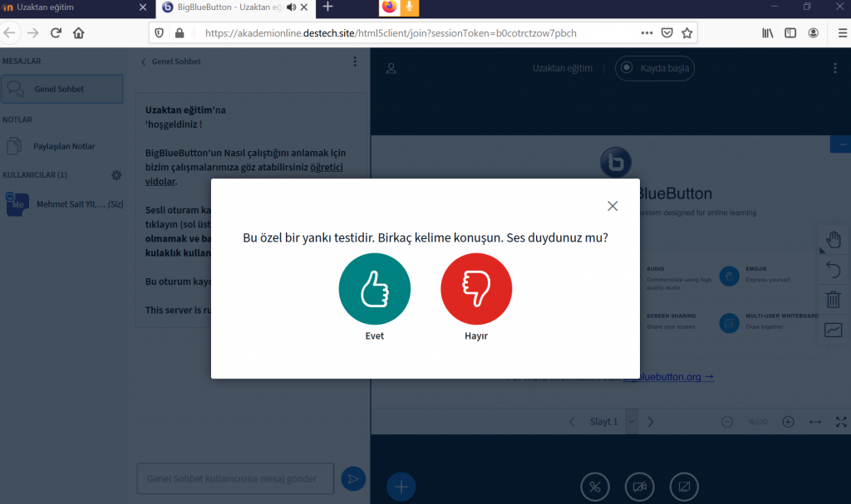View site security lock information

[180, 33]
